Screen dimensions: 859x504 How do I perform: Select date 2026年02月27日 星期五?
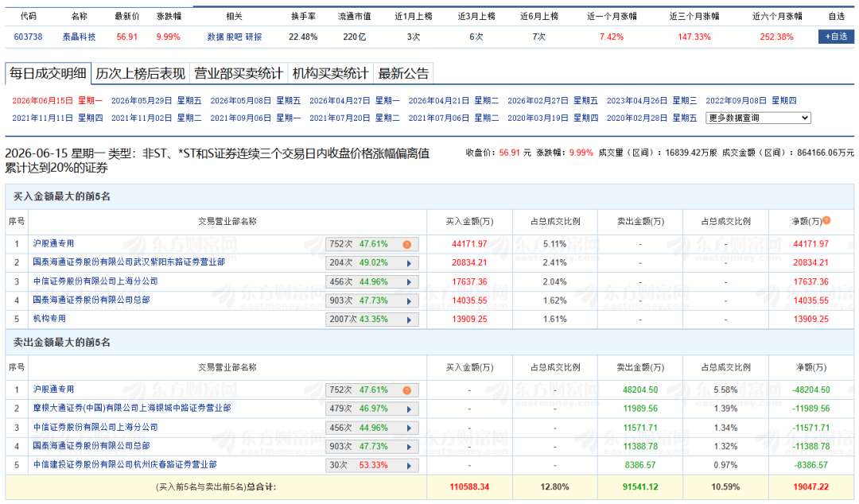pyautogui.click(x=553, y=100)
